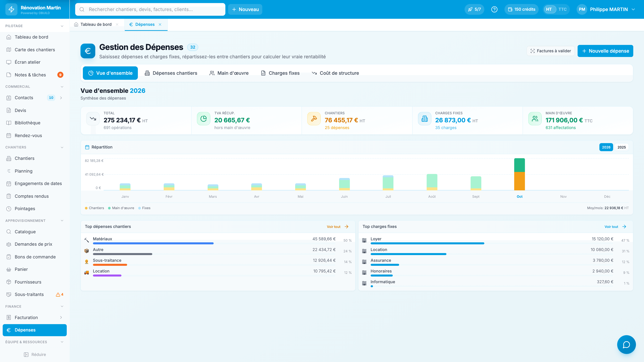Open the chat support bubble
The height and width of the screenshot is (362, 644).
[626, 345]
